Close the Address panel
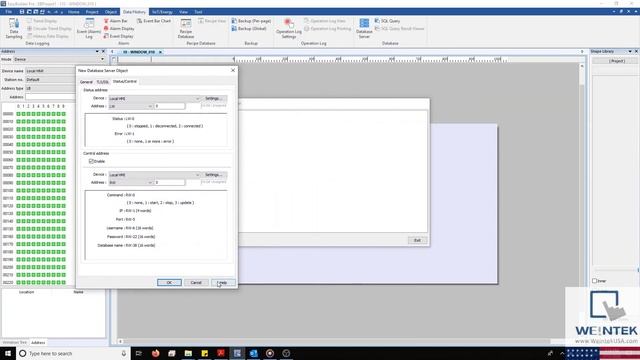 point(103,51)
